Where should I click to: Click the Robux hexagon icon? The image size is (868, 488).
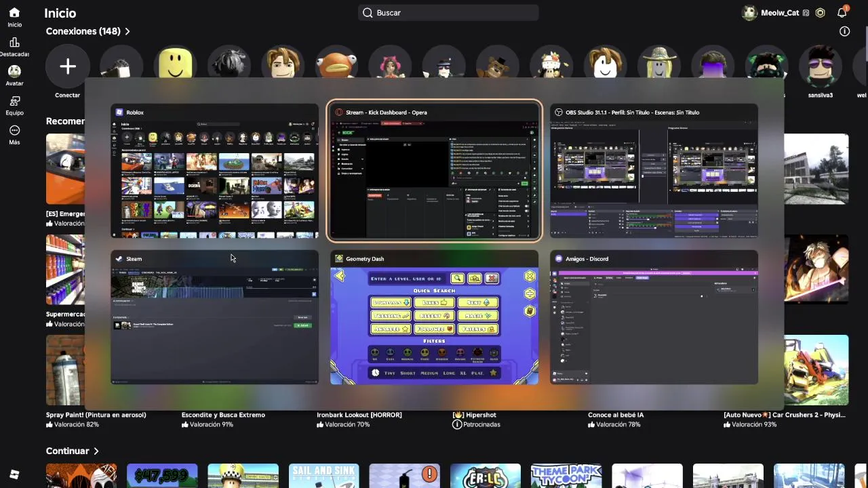(820, 13)
